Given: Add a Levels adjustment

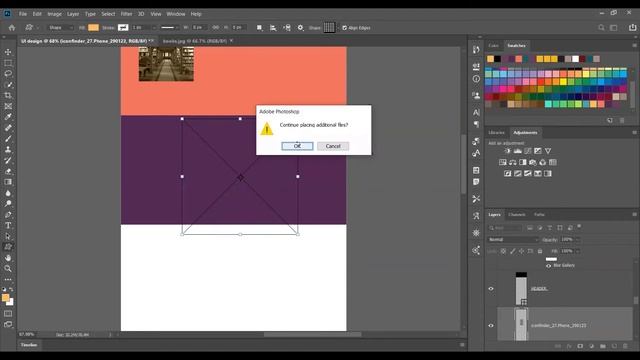Looking at the screenshot, I should 518,151.
